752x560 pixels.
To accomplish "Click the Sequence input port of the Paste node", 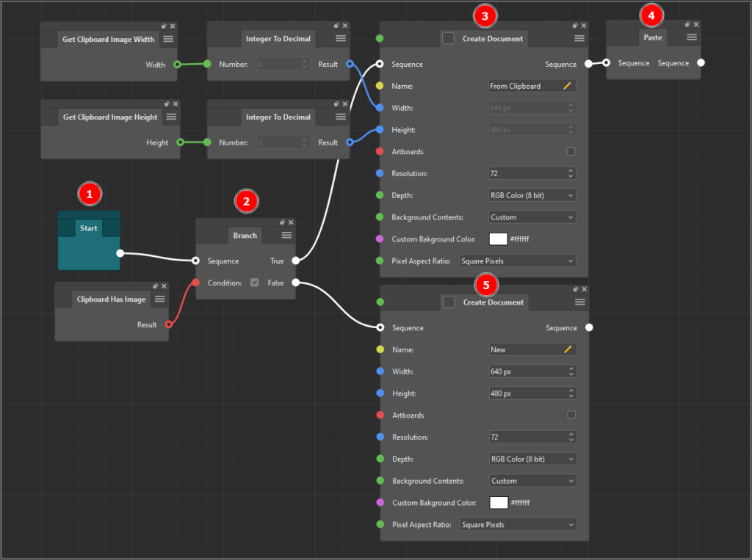I will point(607,62).
